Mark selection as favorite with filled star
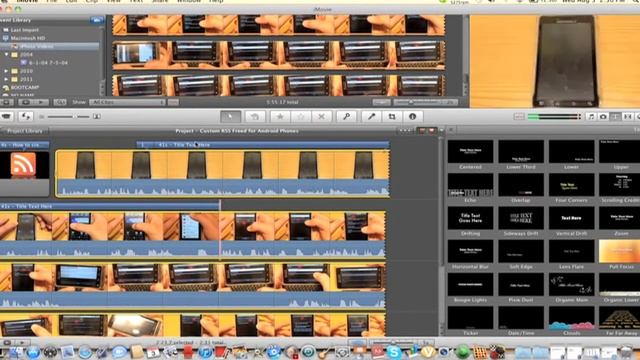640x360 pixels. 280,117
